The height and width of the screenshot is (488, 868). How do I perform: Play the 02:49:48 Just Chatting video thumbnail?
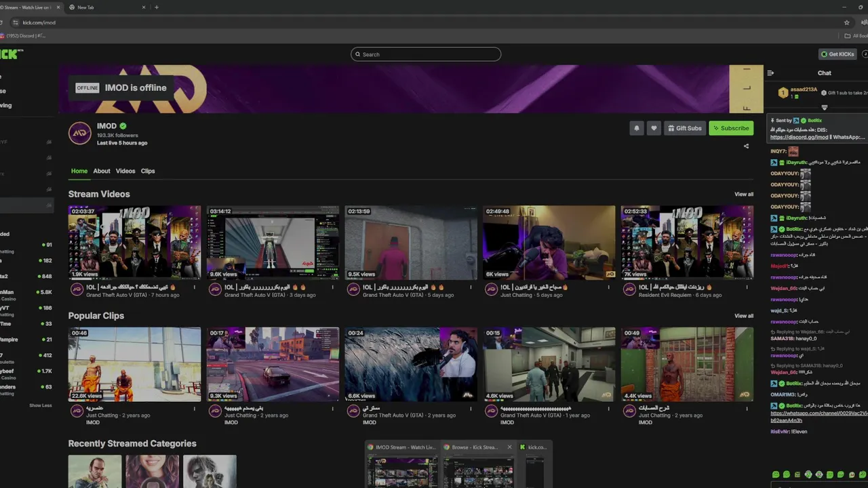549,243
